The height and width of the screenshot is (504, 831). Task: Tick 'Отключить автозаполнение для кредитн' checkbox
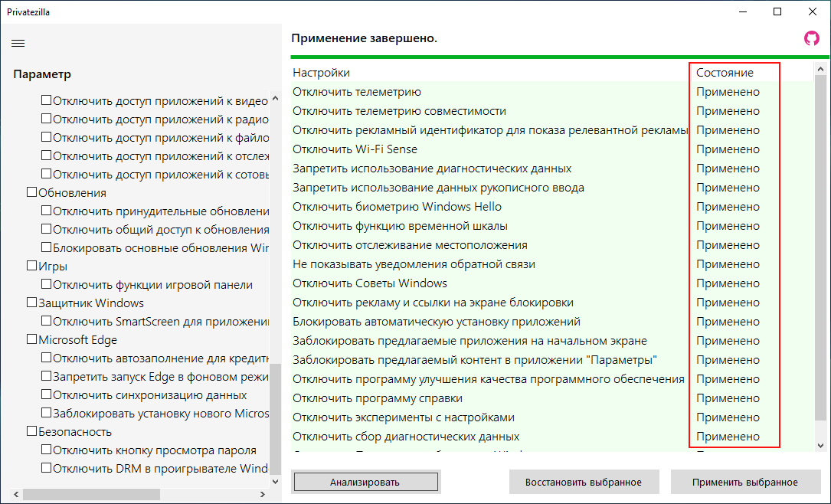[47, 358]
